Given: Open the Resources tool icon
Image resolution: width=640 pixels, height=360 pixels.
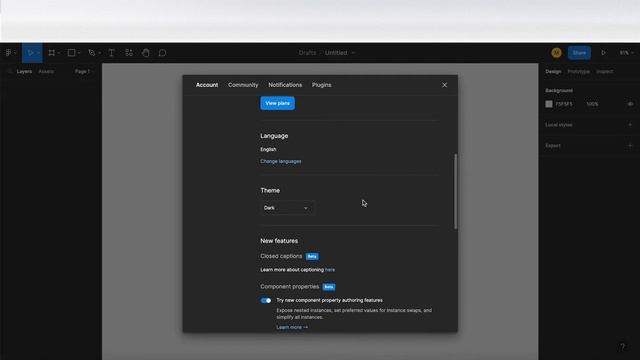Looking at the screenshot, I should (x=129, y=53).
